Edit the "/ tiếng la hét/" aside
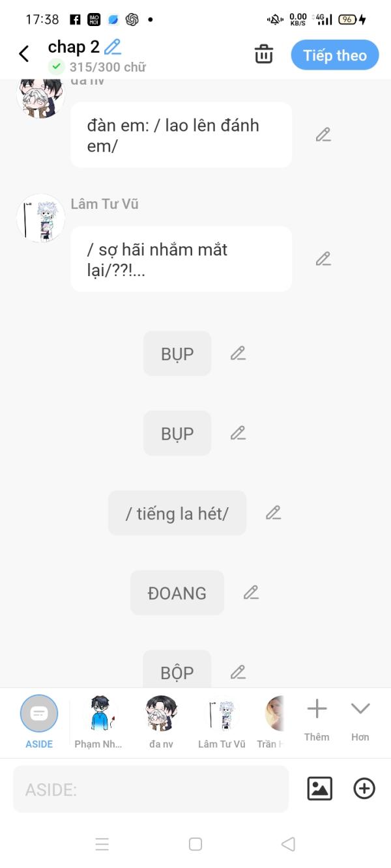 [273, 513]
